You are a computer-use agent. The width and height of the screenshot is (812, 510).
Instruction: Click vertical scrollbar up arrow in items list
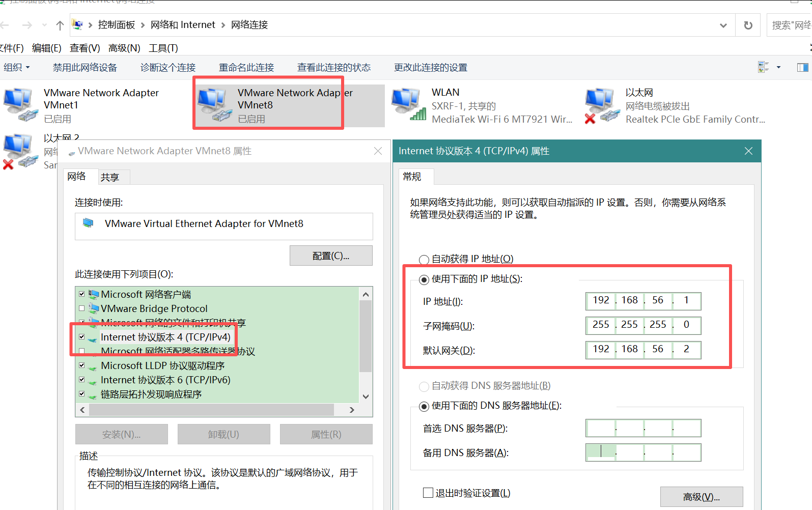366,294
